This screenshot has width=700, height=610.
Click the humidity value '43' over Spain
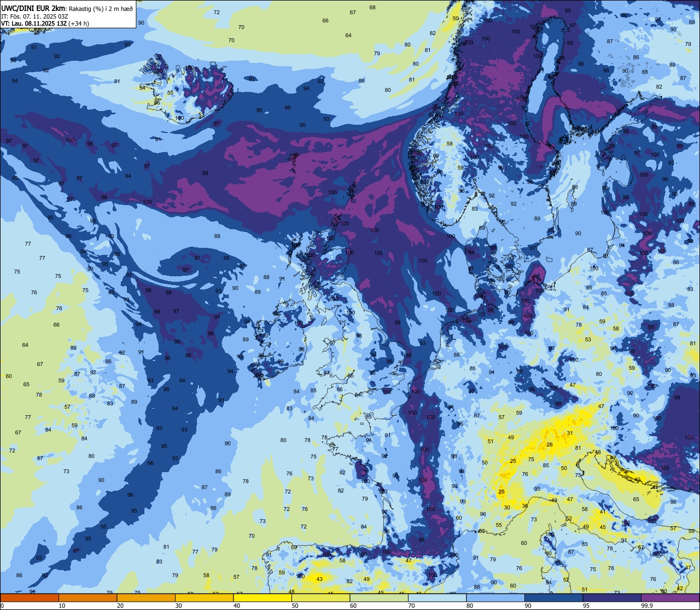(319, 579)
